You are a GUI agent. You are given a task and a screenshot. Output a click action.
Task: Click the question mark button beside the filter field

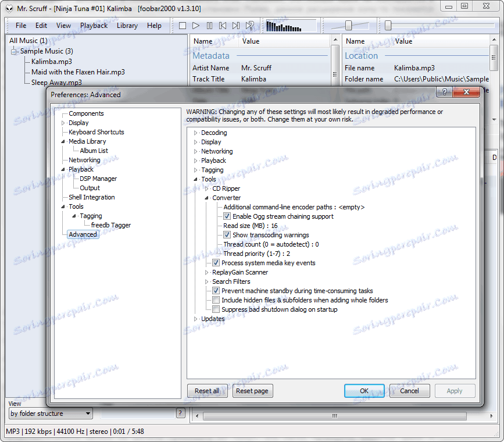coord(181,413)
